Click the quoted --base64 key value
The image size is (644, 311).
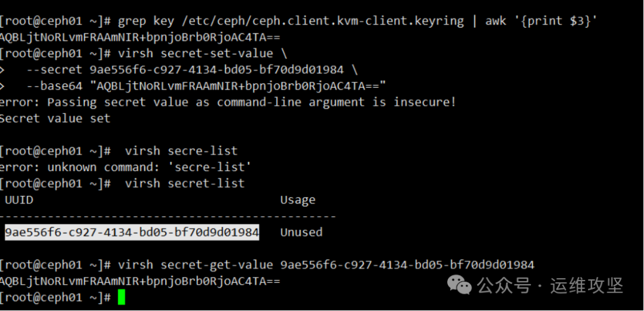coord(238,86)
